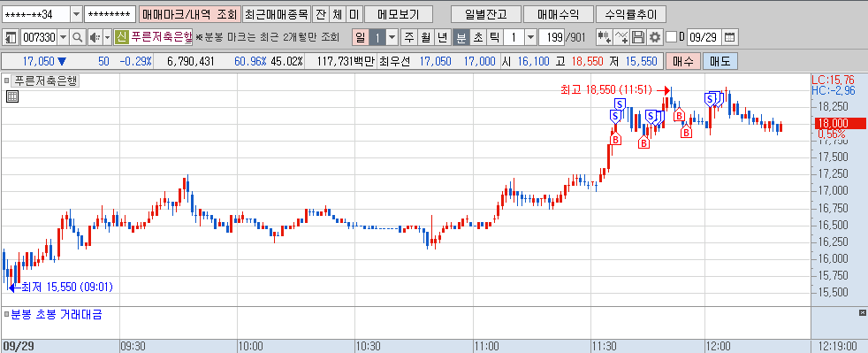Select 주 weekly chart period
This screenshot has width=868, height=353.
(408, 38)
